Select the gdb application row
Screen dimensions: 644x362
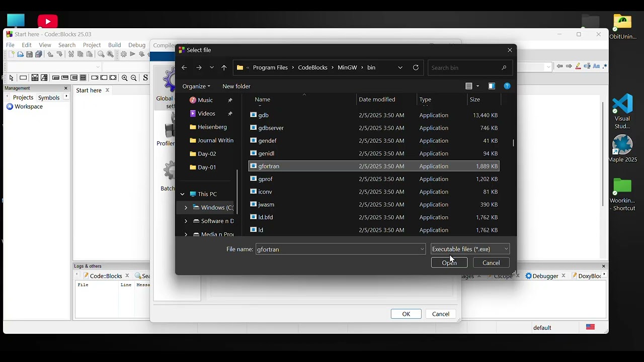point(373,115)
